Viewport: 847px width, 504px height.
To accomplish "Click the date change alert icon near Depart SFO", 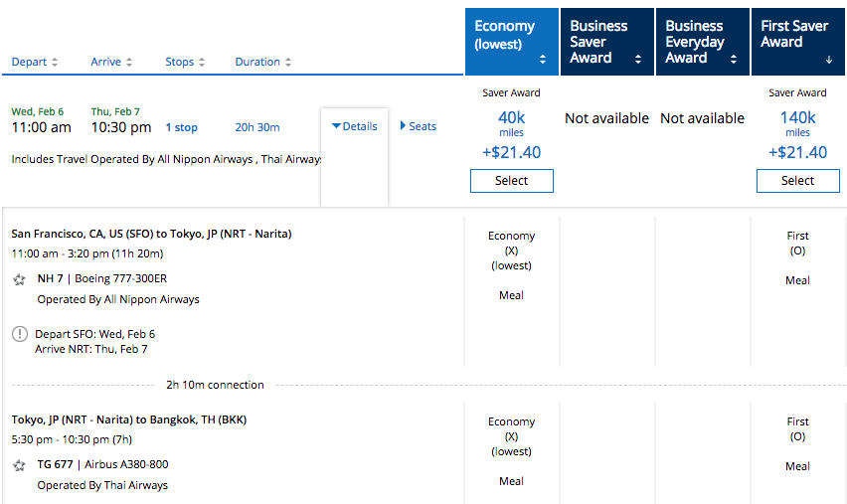I will click(x=20, y=334).
